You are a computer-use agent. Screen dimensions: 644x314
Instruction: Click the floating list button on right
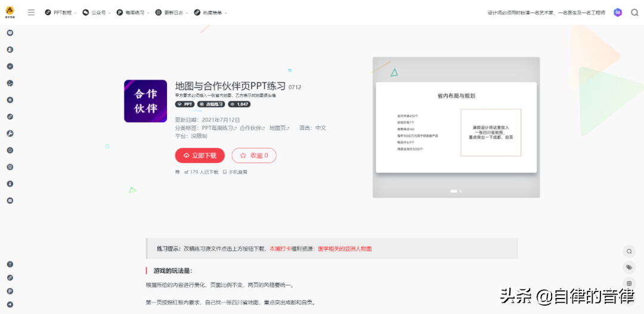(x=629, y=284)
